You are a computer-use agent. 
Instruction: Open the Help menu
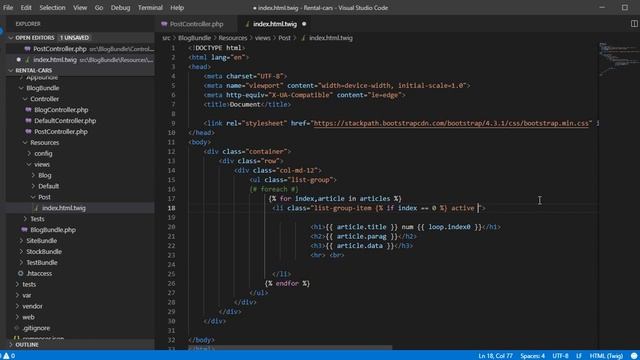[177, 8]
